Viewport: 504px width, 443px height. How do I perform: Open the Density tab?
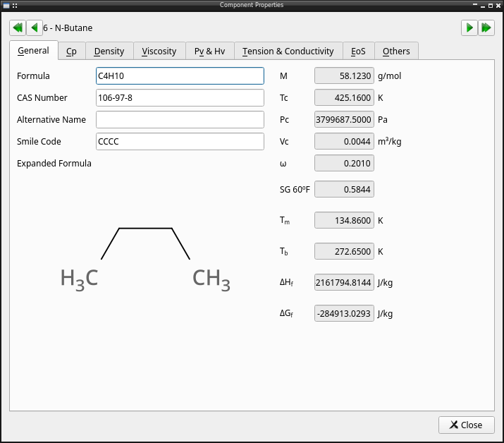point(109,51)
